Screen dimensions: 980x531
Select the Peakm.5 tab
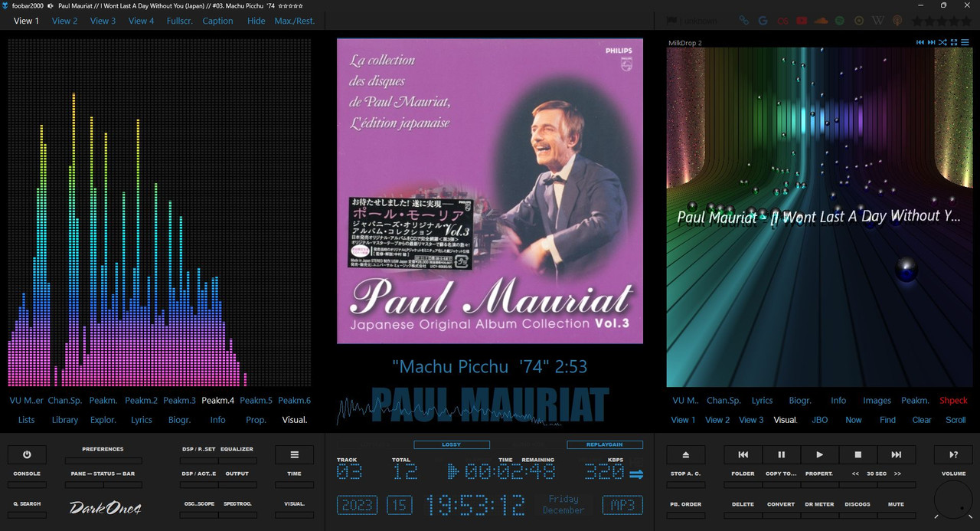[256, 400]
